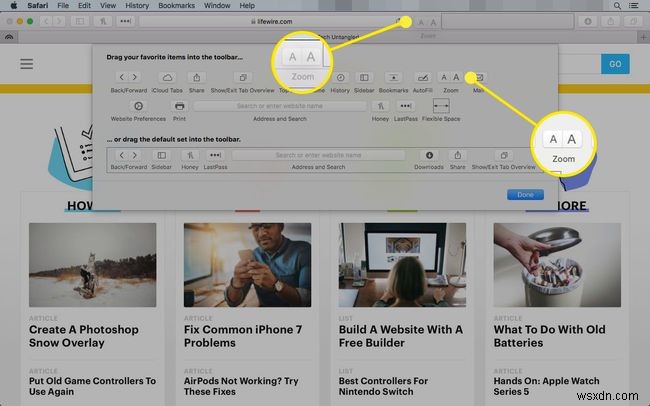Viewport: 650px width, 406px height.
Task: Open the Safari menu
Action: coord(38,5)
